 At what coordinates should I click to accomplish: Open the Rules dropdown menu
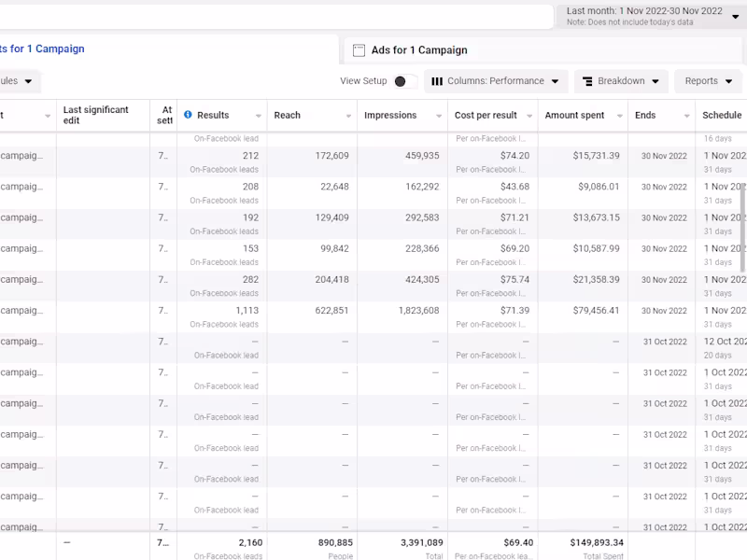coord(17,81)
